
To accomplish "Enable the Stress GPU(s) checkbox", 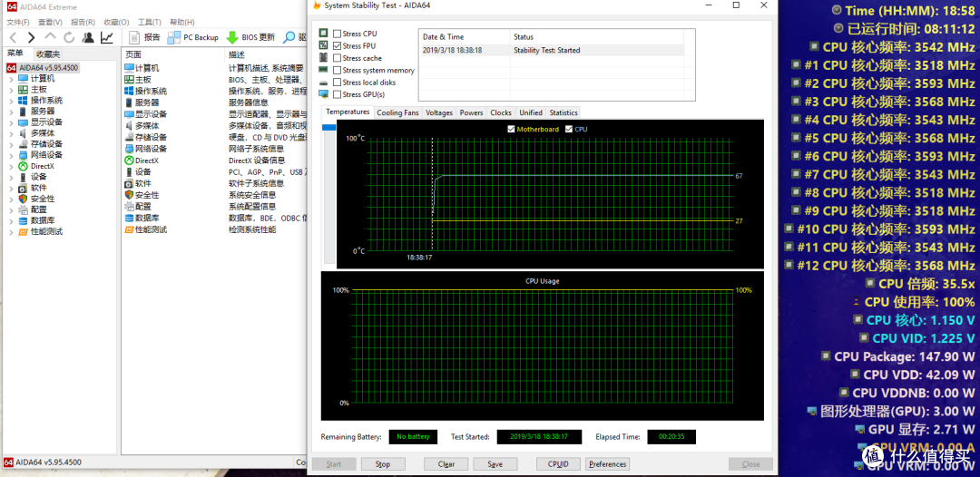I will click(338, 94).
